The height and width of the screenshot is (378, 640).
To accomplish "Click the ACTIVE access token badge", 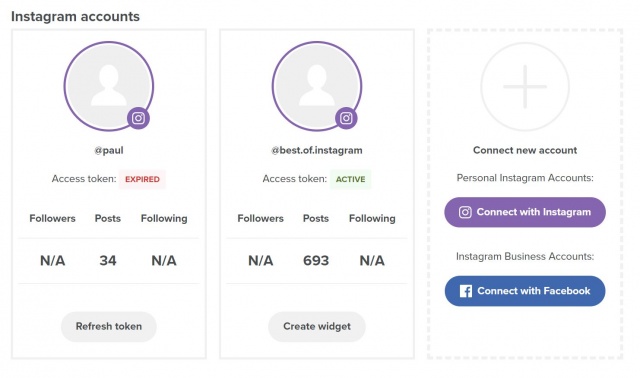I will [351, 179].
